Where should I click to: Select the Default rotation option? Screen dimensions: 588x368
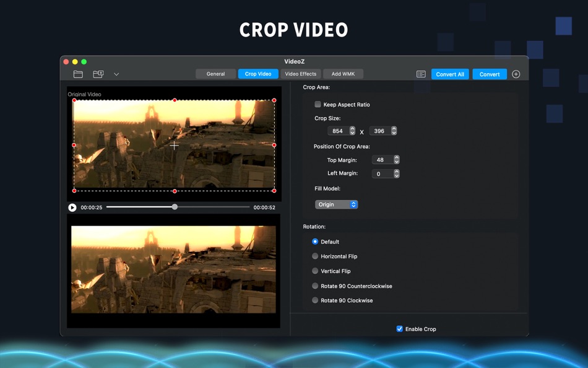click(315, 242)
